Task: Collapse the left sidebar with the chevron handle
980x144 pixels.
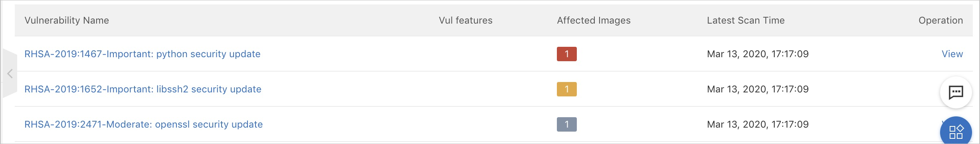Action: point(10,74)
